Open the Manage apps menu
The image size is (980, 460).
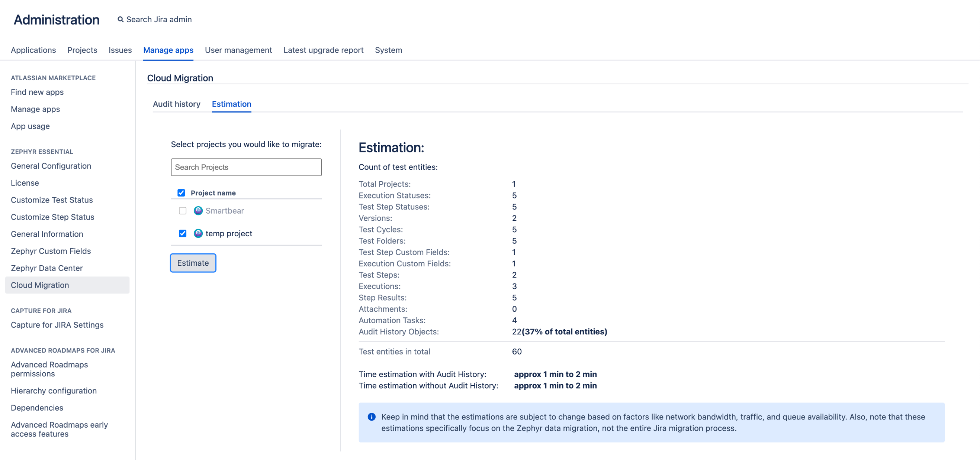point(168,50)
